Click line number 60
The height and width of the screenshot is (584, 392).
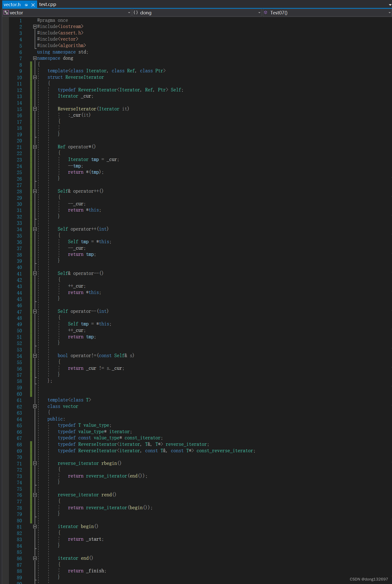[19, 394]
